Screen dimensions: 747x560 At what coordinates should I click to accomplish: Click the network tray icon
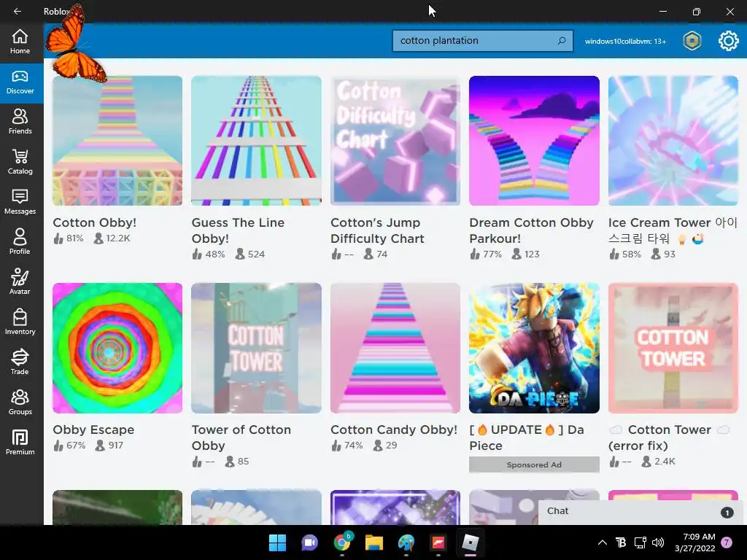[640, 542]
